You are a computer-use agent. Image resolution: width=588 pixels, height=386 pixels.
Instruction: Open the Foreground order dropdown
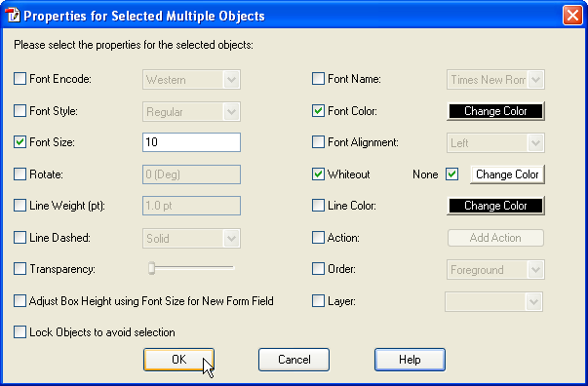tap(495, 269)
